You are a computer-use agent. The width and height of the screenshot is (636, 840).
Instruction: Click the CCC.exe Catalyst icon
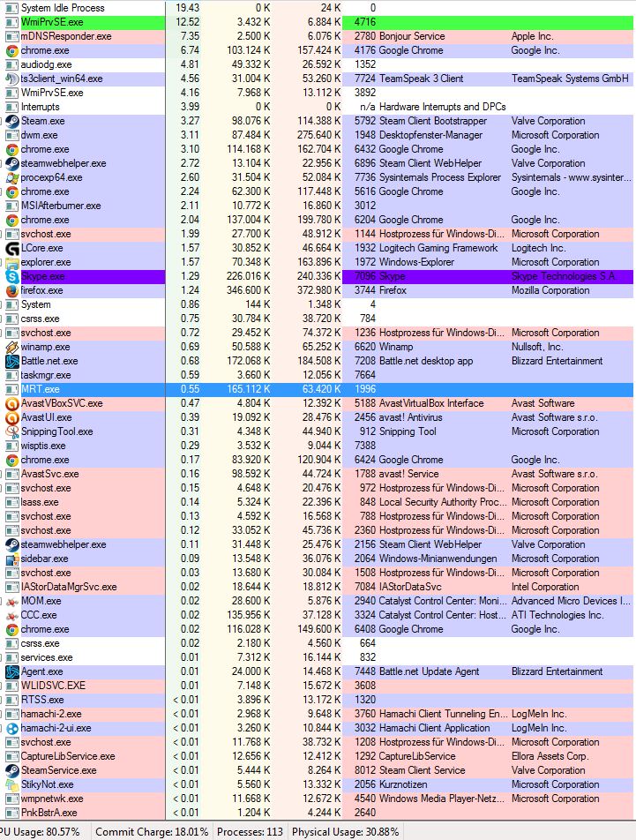[11, 615]
